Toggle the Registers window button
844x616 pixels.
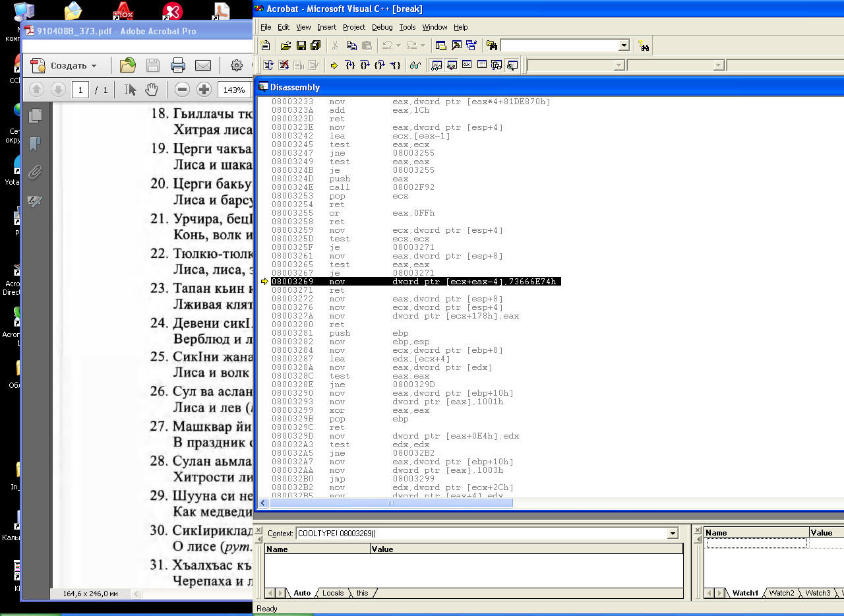(467, 65)
